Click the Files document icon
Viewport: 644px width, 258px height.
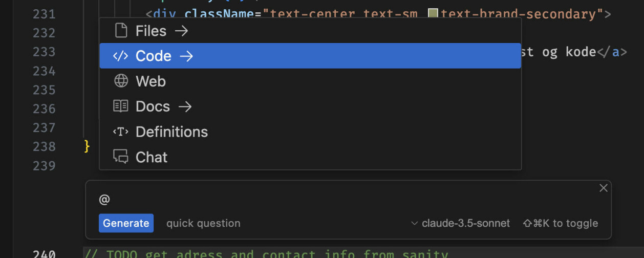121,31
